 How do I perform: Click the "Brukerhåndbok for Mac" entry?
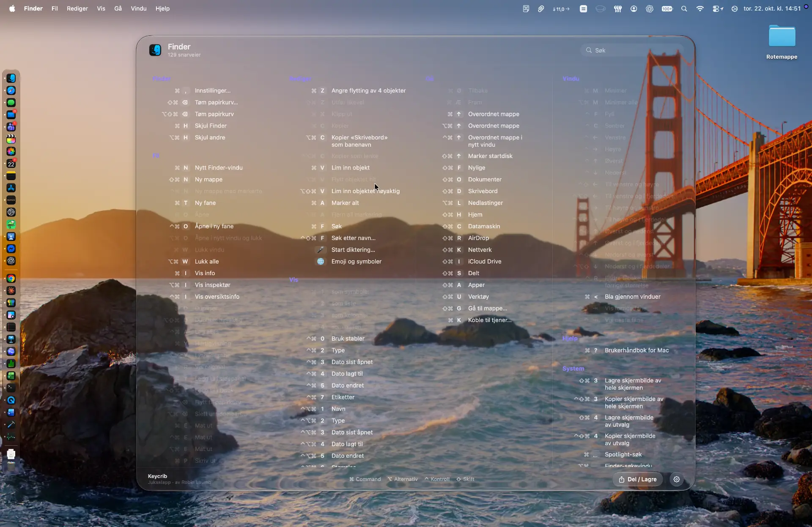point(627,350)
